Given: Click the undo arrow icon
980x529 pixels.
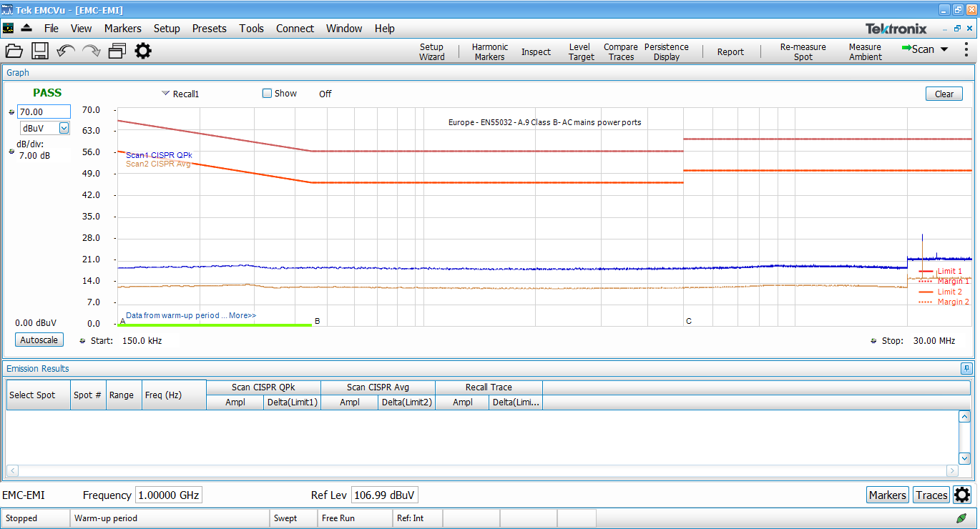Looking at the screenshot, I should pyautogui.click(x=66, y=51).
